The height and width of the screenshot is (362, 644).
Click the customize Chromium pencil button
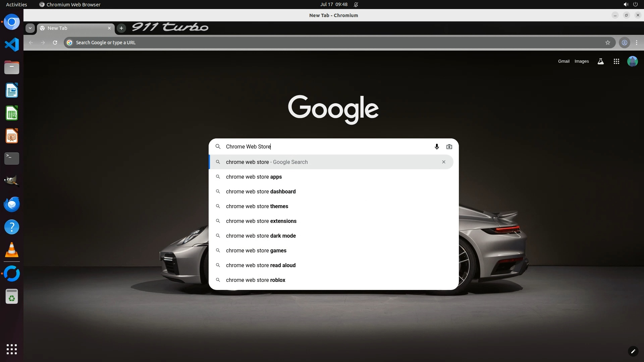(633, 351)
